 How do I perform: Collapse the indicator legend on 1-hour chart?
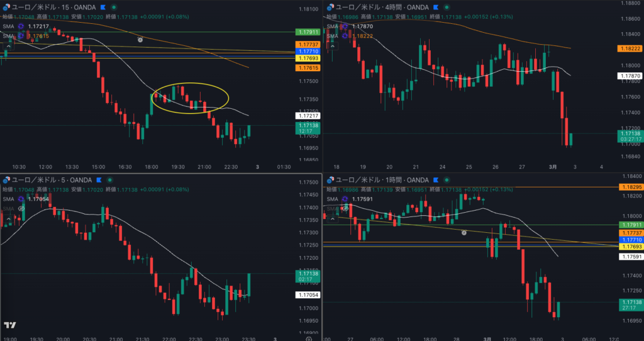coord(331,218)
